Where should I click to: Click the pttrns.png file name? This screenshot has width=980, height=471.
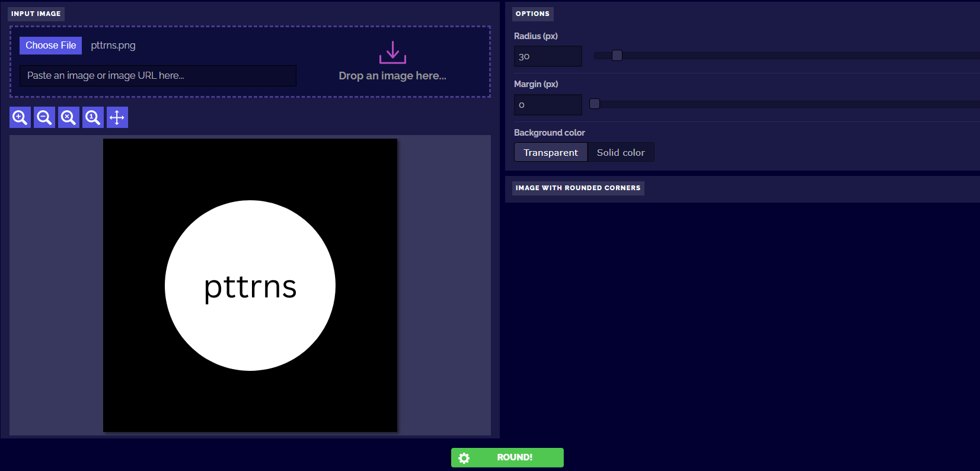point(113,46)
